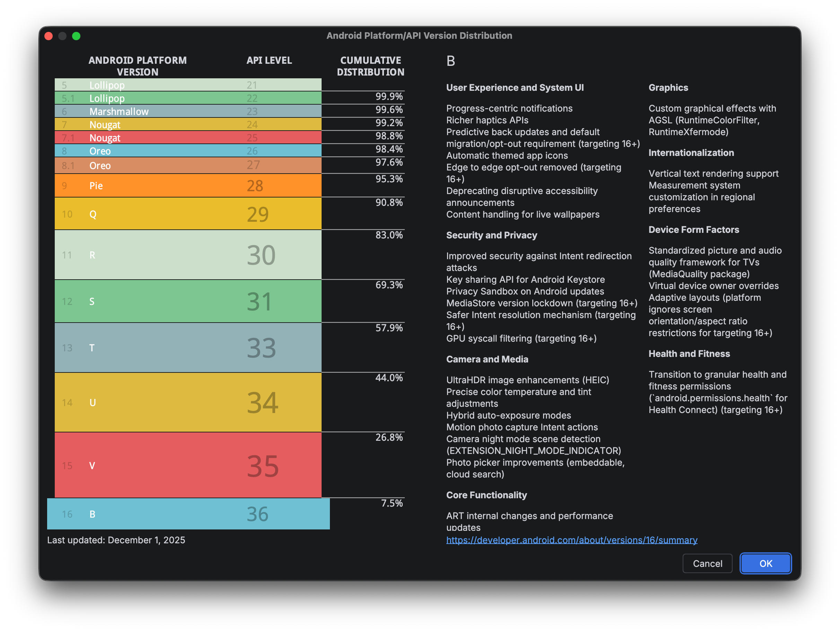840x632 pixels.
Task: Select the U API 34 row
Action: point(188,403)
